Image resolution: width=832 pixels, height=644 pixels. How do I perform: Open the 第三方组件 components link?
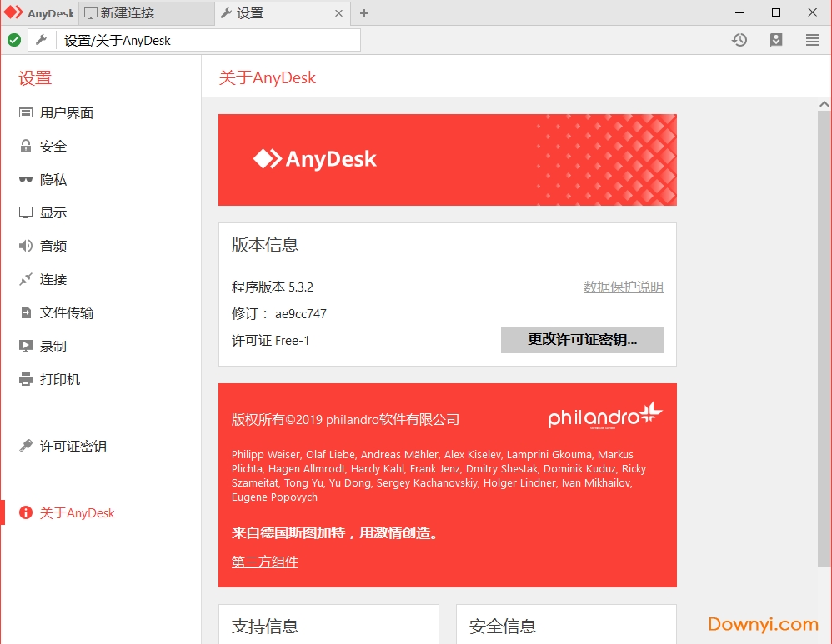click(x=264, y=562)
